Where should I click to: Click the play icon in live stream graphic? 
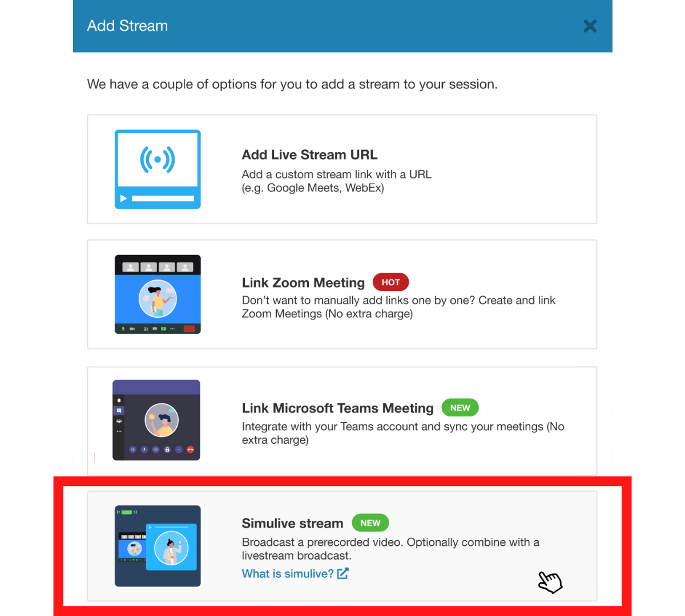123,198
